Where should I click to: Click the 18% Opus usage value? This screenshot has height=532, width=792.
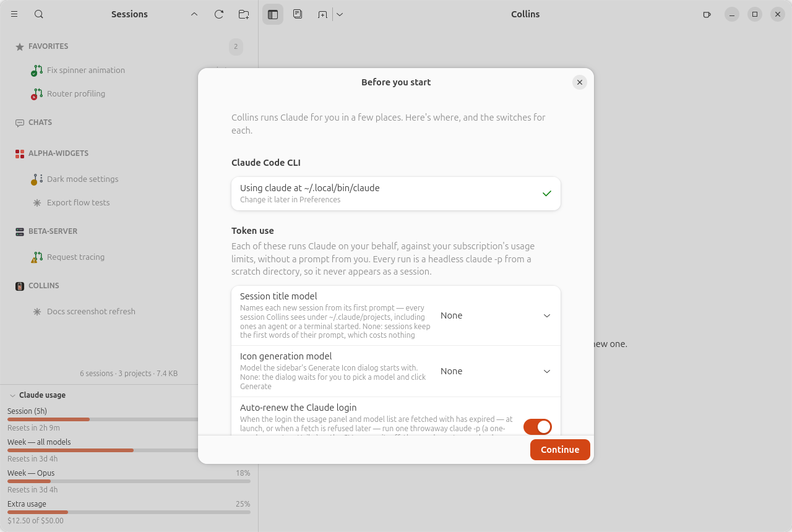coord(243,473)
